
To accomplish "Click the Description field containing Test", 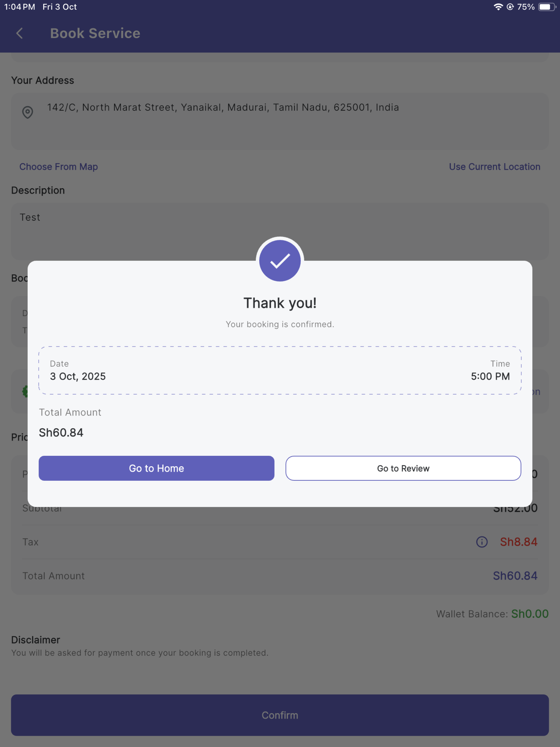I will point(280,231).
